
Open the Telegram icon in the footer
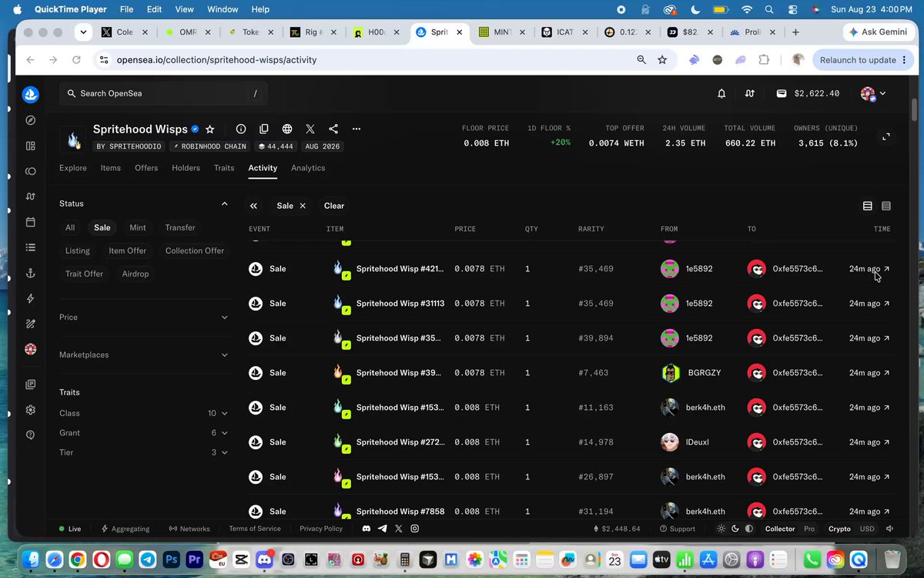[383, 529]
